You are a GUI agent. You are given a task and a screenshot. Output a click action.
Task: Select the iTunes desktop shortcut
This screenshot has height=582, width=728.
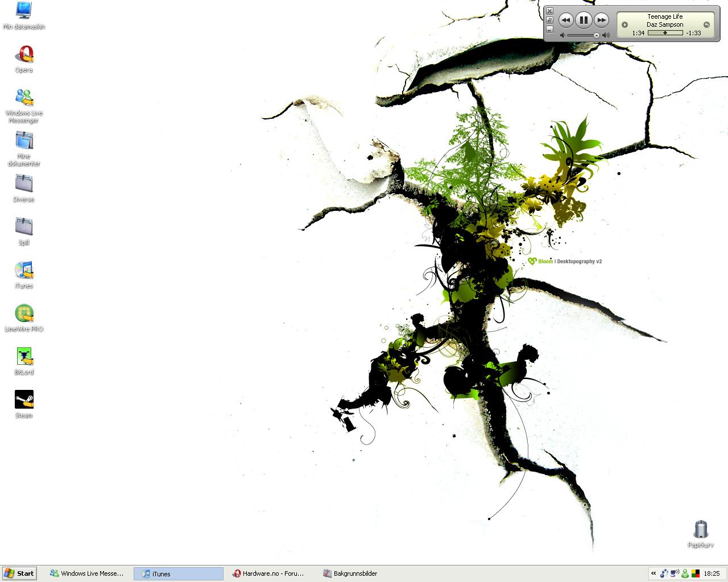[x=24, y=275]
